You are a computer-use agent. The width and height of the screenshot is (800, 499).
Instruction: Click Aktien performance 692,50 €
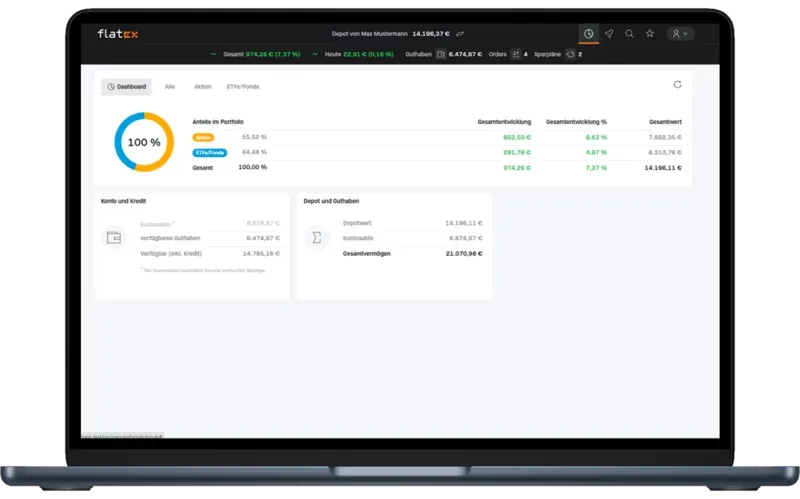point(517,137)
